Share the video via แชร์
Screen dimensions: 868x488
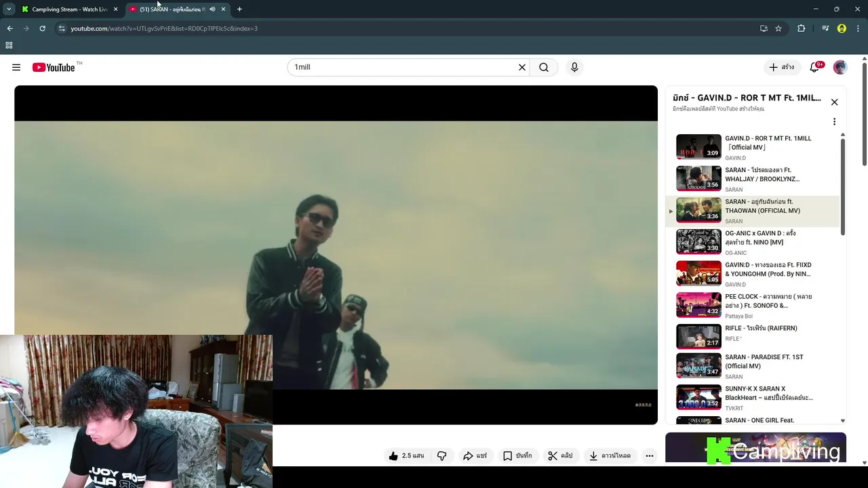pyautogui.click(x=475, y=456)
